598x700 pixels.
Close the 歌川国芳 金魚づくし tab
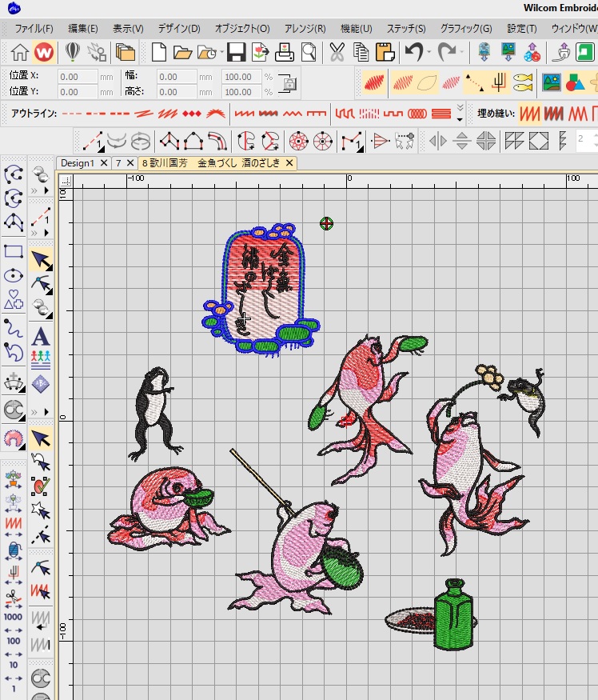289,163
